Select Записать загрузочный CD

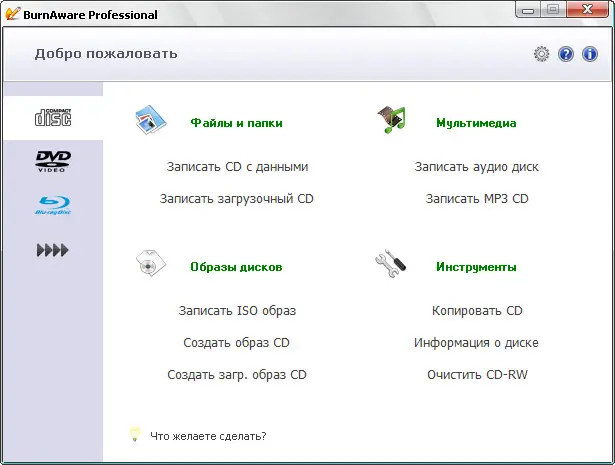click(237, 199)
